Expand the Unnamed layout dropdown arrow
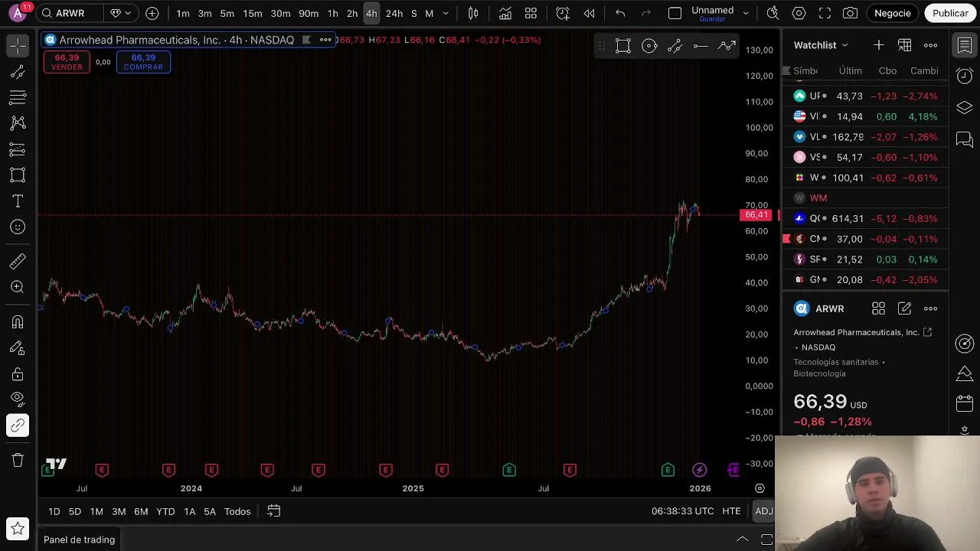The height and width of the screenshot is (551, 980). (746, 13)
